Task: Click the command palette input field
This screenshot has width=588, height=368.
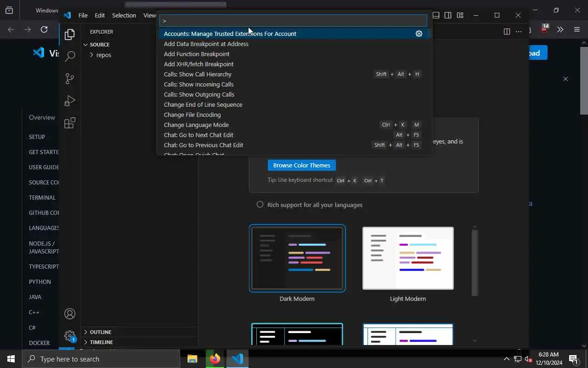Action: (293, 21)
